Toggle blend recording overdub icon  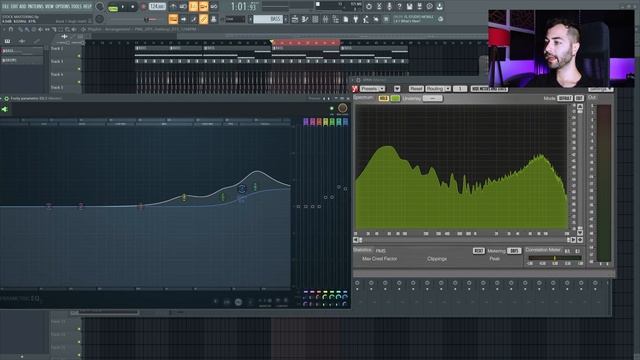point(203,7)
